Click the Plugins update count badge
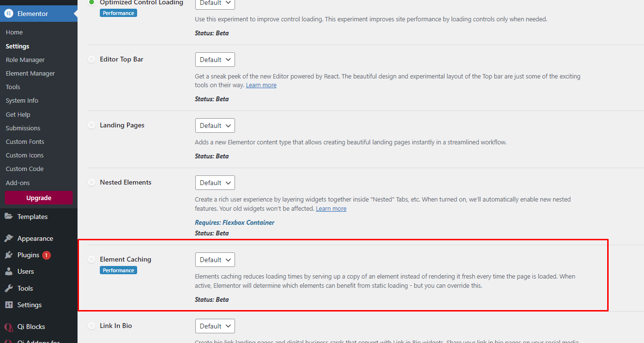Image resolution: width=644 pixels, height=343 pixels. (47, 255)
